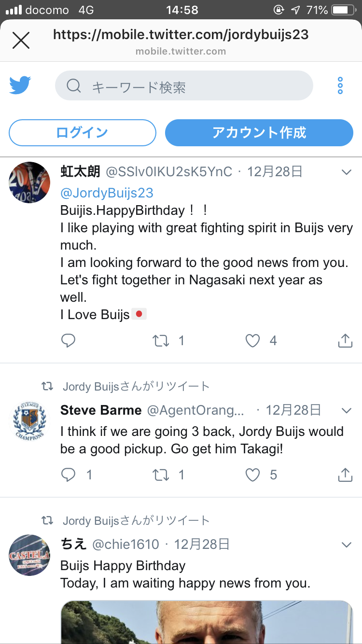The image size is (362, 644).
Task: Expand options chevron on ちえ's tweet
Action: click(x=346, y=545)
